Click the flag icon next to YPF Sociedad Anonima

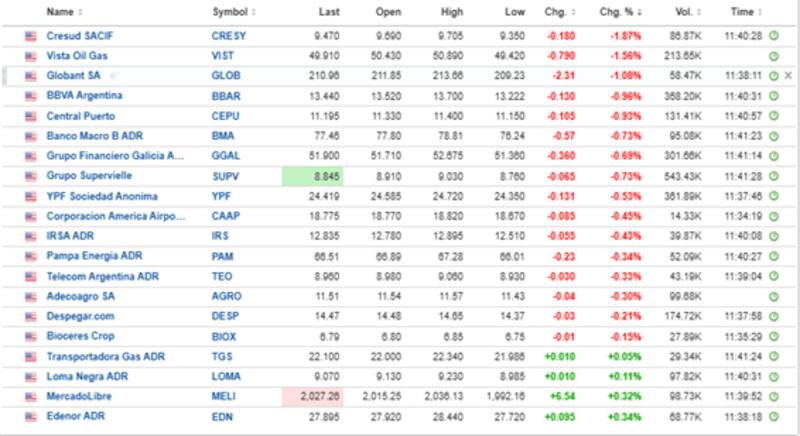pos(31,196)
